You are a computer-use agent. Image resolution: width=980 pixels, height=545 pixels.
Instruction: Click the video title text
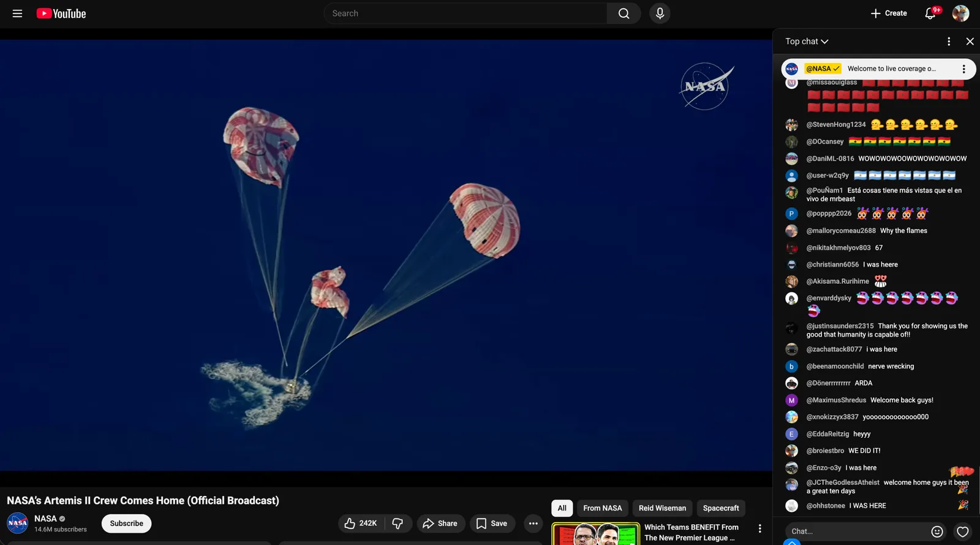click(143, 501)
